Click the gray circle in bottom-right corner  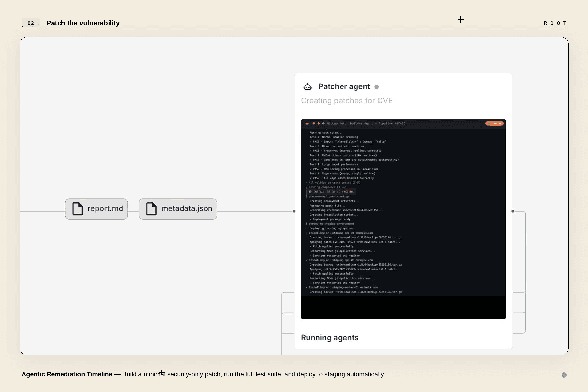[x=564, y=375]
